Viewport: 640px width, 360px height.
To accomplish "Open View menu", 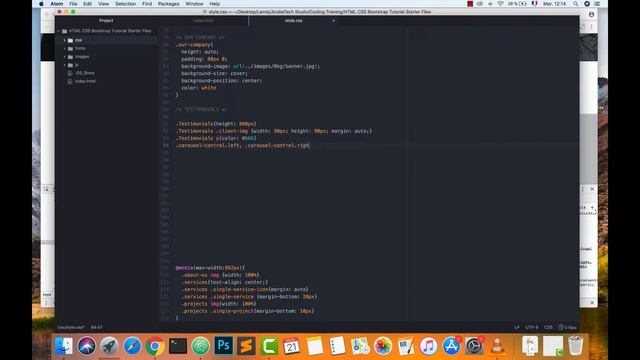I will (103, 4).
